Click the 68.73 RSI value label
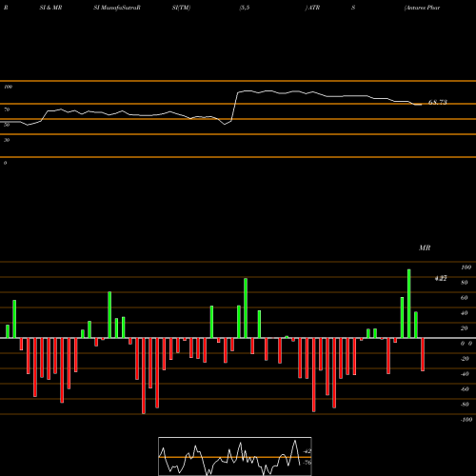The image size is (476, 476). [x=438, y=102]
